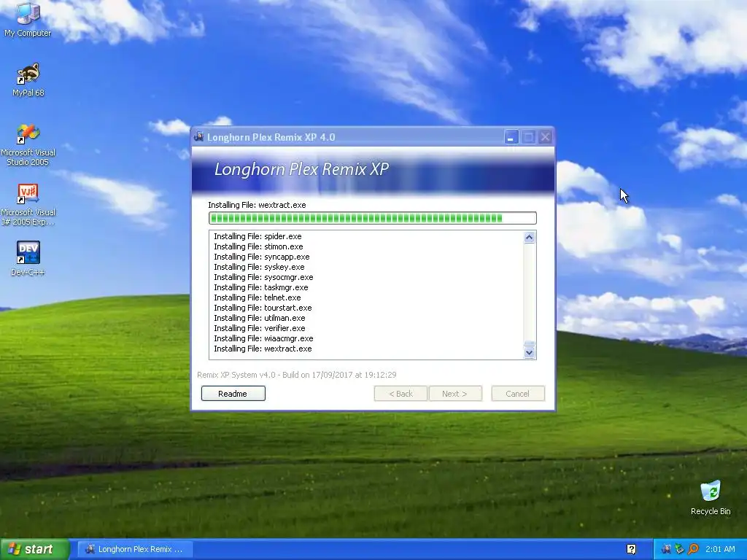
Task: Click the 2:01 AM taskbar clock
Action: tap(720, 549)
